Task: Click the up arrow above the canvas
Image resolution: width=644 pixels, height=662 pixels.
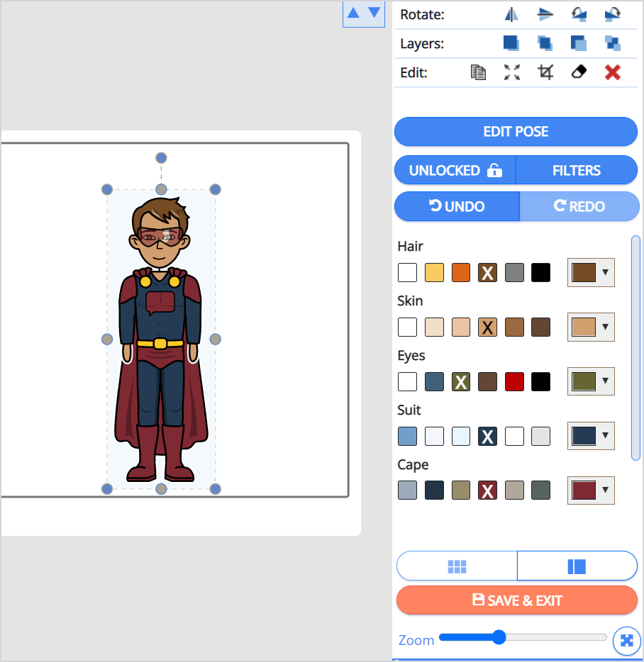Action: (x=353, y=13)
